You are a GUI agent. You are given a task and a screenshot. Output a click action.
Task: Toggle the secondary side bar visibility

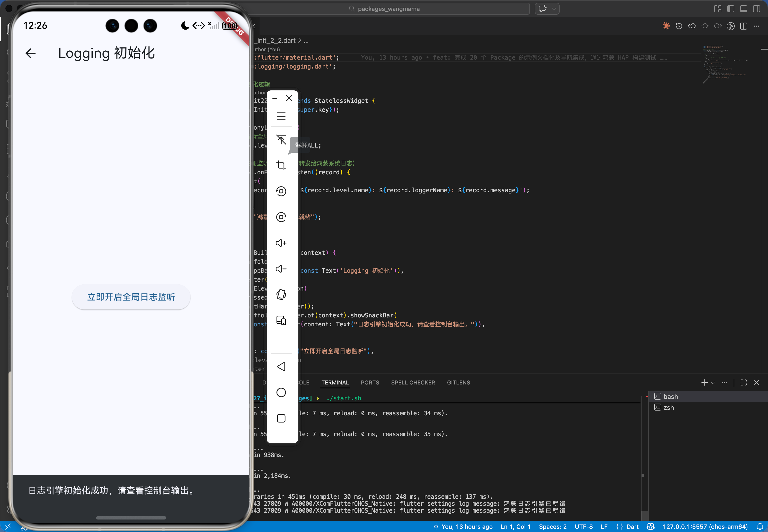pyautogui.click(x=756, y=9)
